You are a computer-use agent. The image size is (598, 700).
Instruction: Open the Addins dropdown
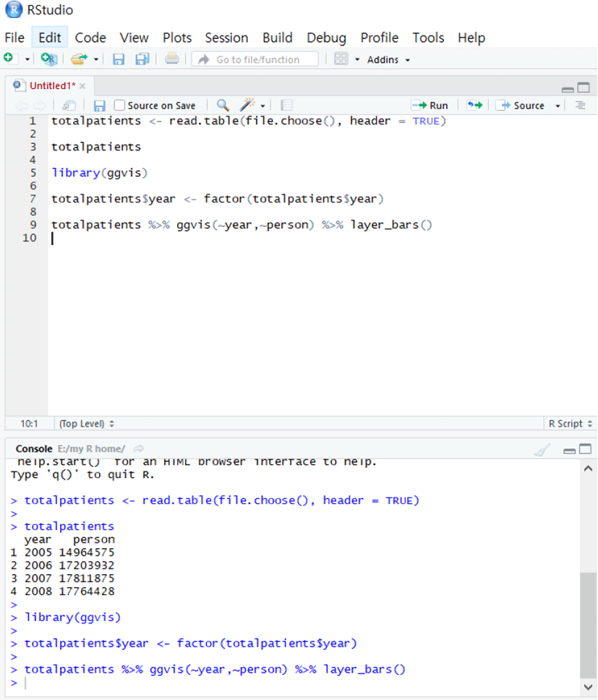pos(388,60)
